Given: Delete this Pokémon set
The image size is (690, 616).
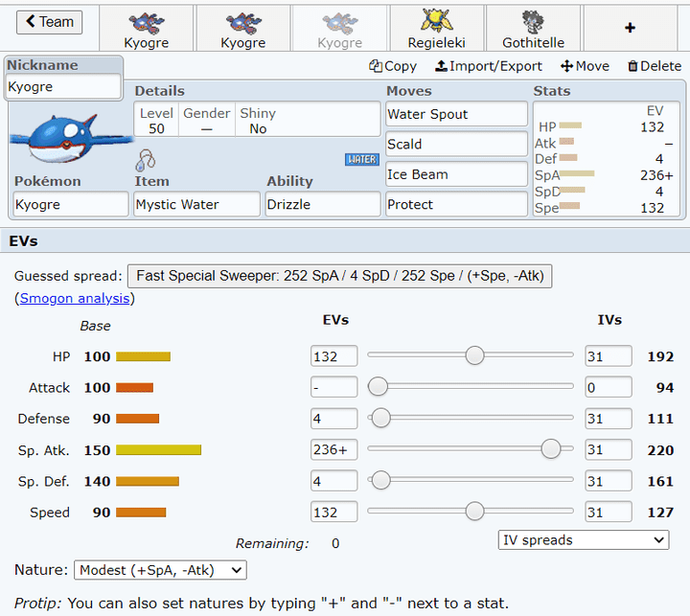Looking at the screenshot, I should (x=655, y=66).
